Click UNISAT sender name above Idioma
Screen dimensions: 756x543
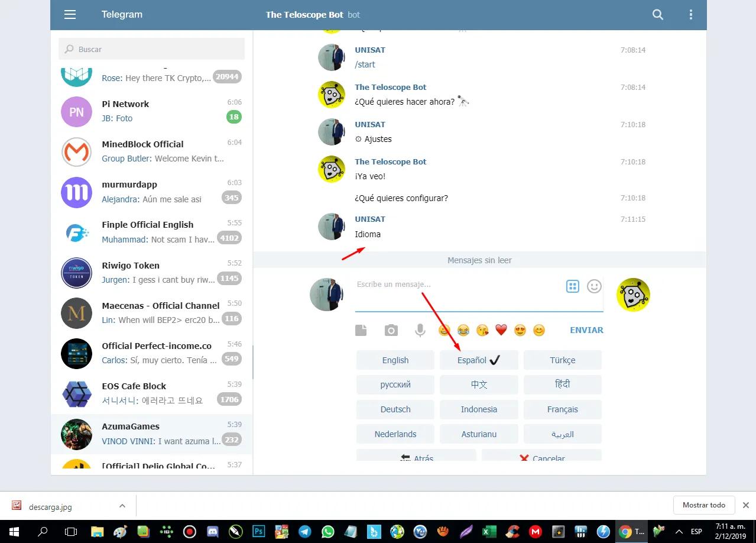click(370, 219)
